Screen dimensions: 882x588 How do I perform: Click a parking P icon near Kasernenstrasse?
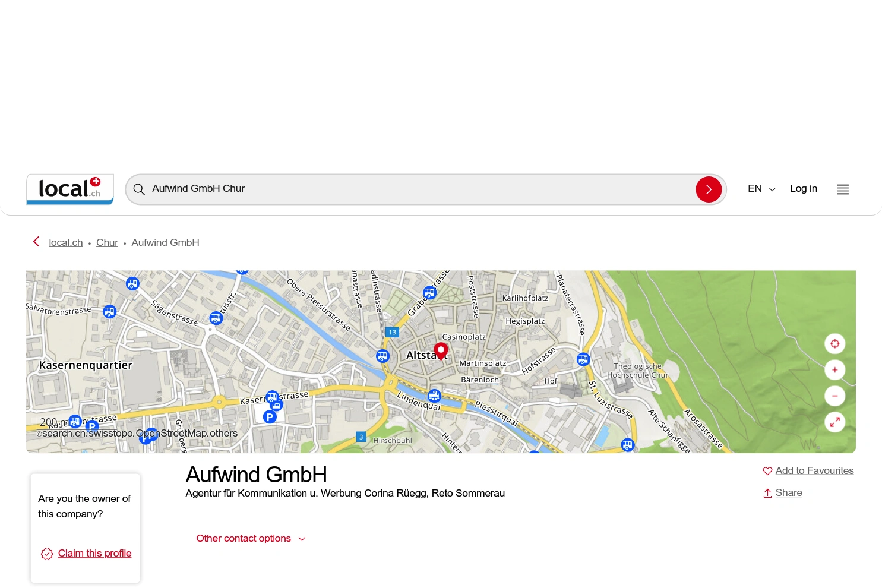point(270,416)
